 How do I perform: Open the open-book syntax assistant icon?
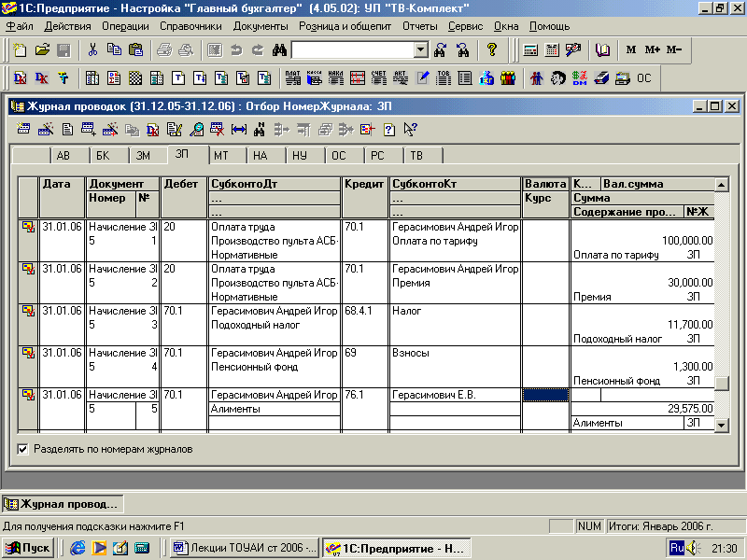[602, 50]
